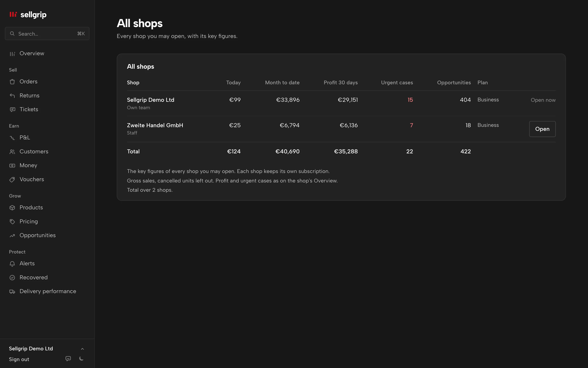Click the Products box icon
This screenshot has height=368, width=588.
[x=12, y=207]
